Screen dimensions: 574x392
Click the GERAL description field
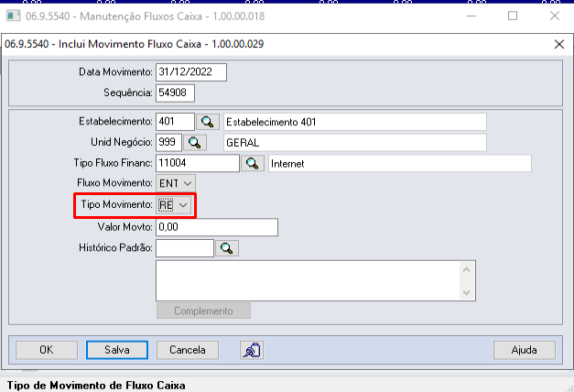pos(355,143)
